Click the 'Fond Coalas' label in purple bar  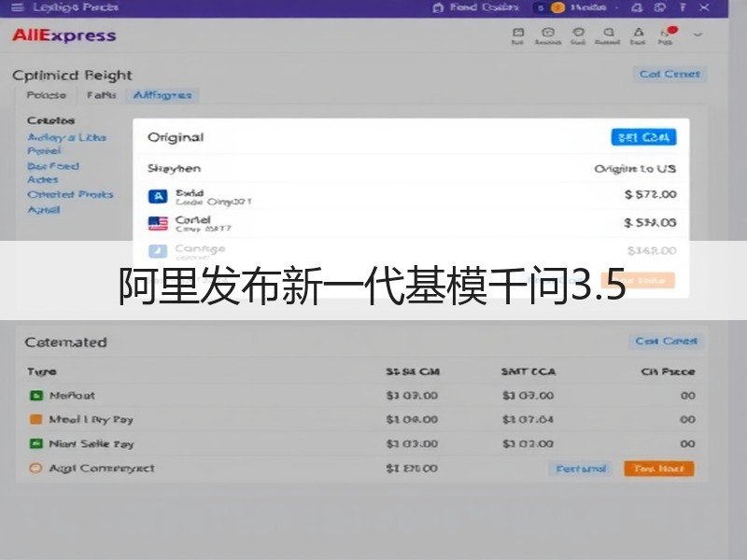[484, 7]
